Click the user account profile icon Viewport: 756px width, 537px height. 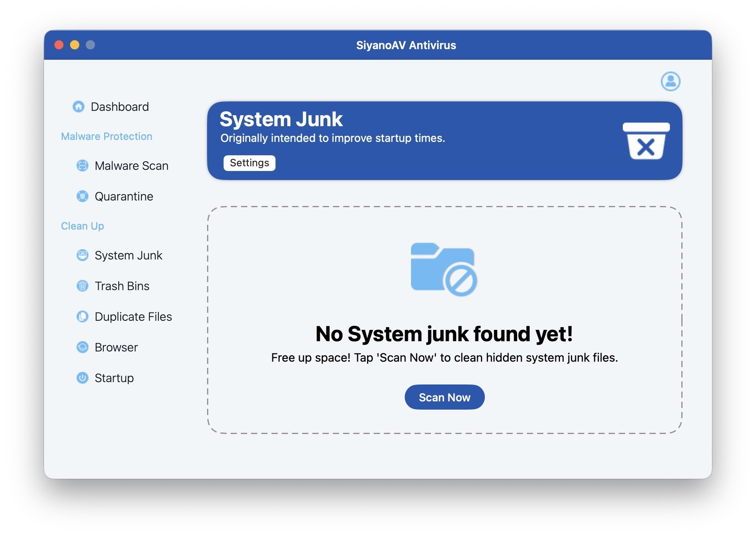(670, 81)
